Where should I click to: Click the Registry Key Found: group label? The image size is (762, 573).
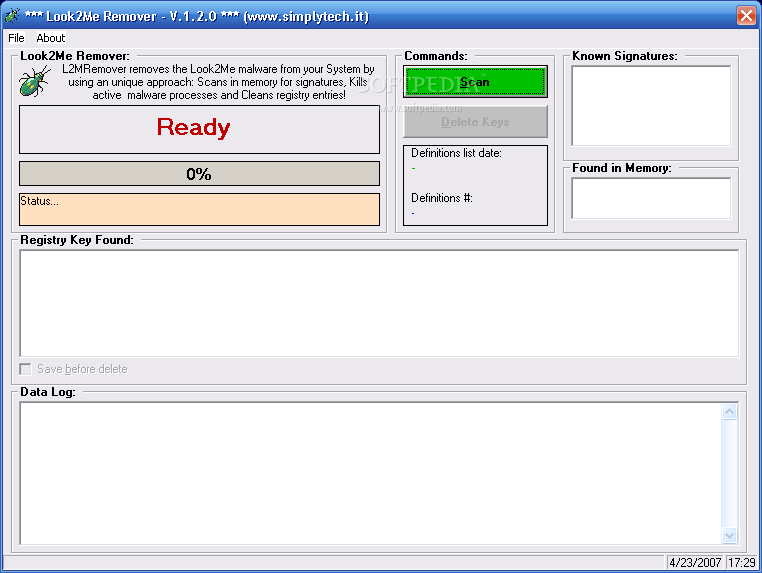coord(77,240)
